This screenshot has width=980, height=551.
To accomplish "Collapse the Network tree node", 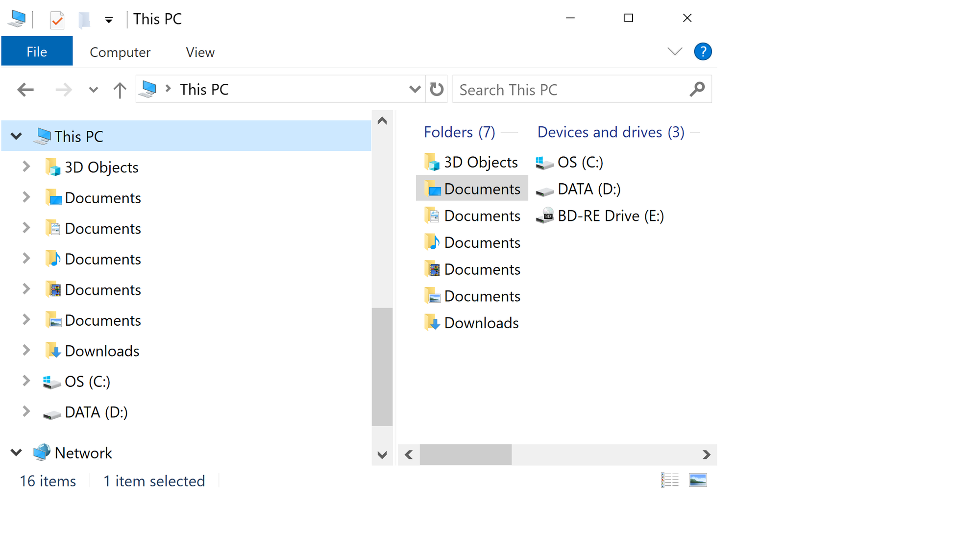I will point(16,453).
